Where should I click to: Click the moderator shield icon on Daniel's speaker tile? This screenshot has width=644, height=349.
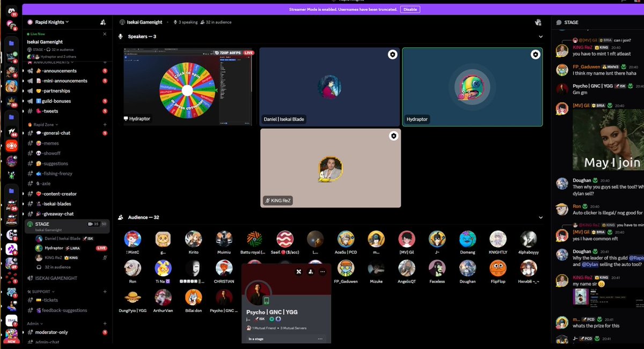[x=393, y=55]
